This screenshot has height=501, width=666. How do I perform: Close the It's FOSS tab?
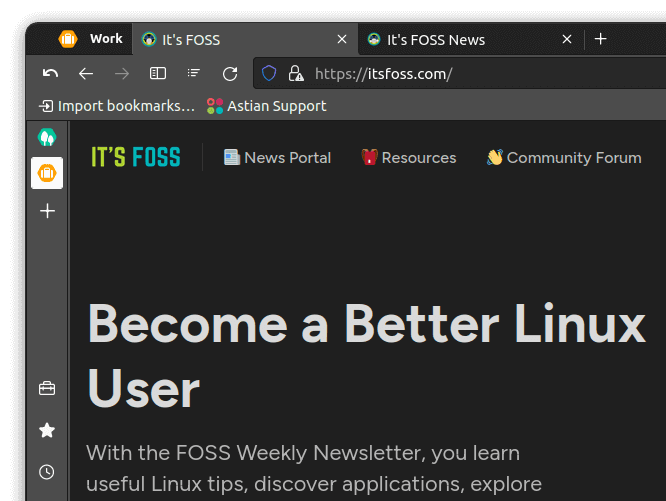coord(341,39)
